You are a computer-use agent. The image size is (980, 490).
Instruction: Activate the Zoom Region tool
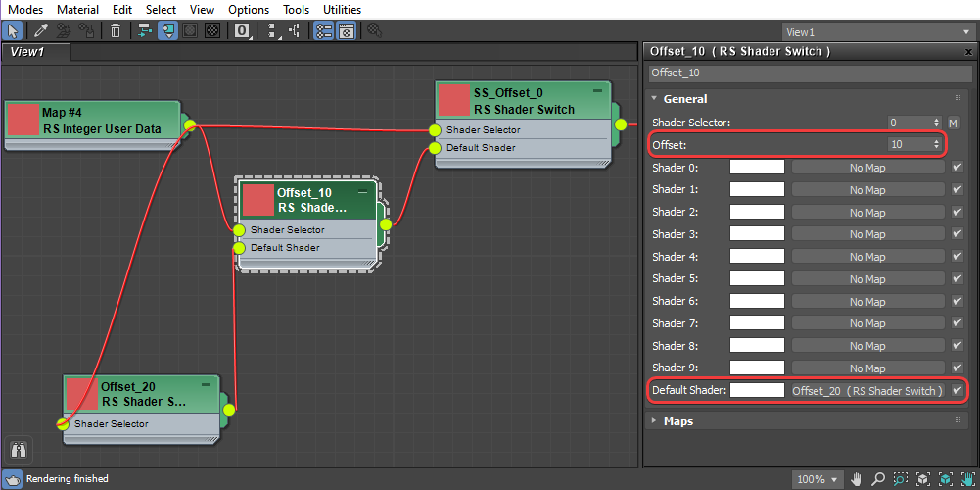pos(901,479)
